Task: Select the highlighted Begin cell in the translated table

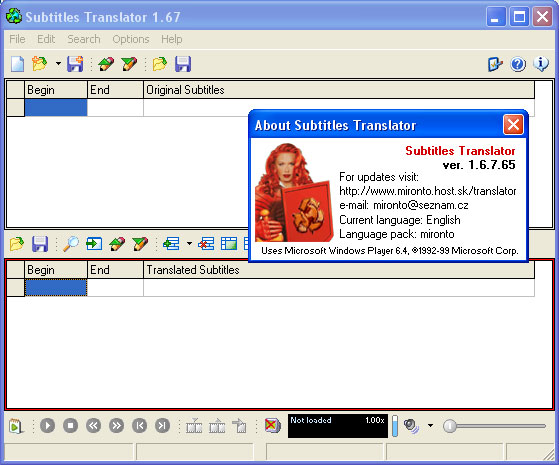Action: click(x=56, y=288)
